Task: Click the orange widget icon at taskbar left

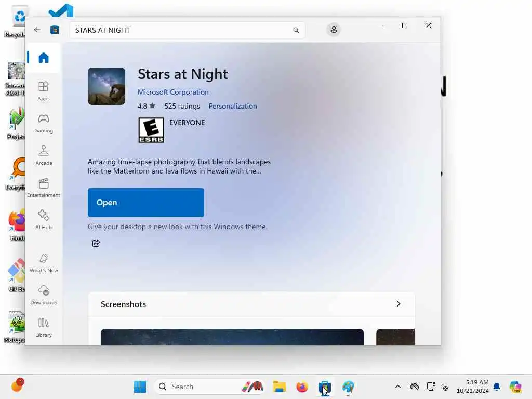Action: tap(17, 385)
